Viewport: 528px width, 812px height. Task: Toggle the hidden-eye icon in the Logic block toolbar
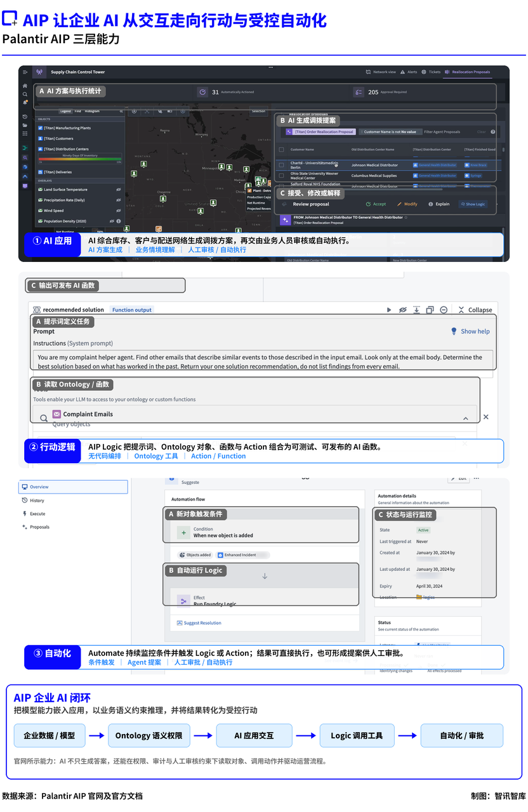point(402,310)
